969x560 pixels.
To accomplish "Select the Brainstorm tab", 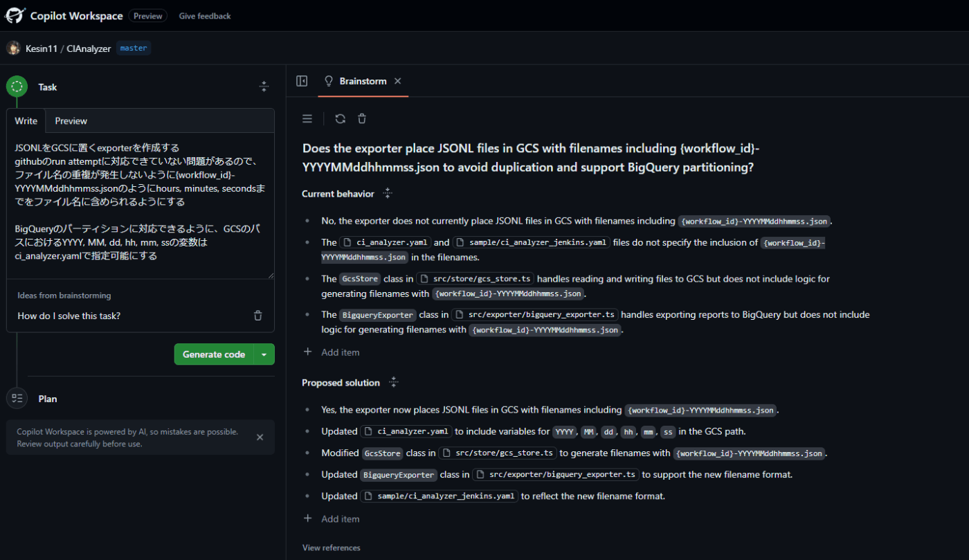I will point(363,81).
